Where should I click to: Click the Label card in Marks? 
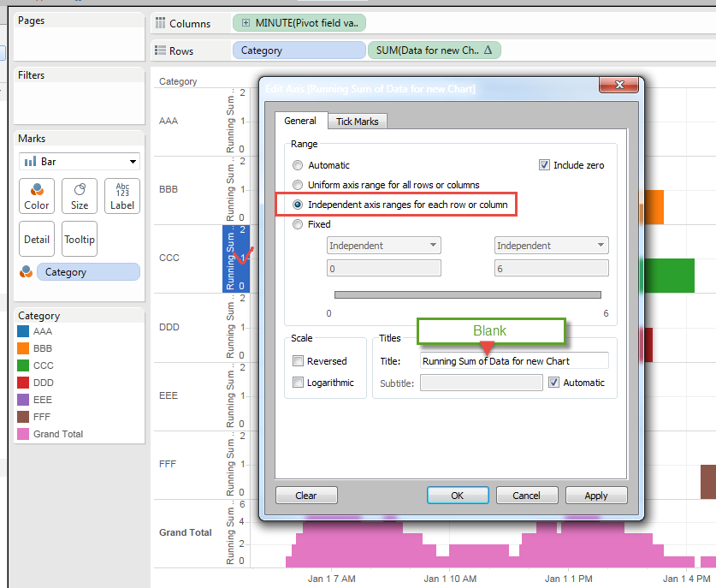click(122, 196)
